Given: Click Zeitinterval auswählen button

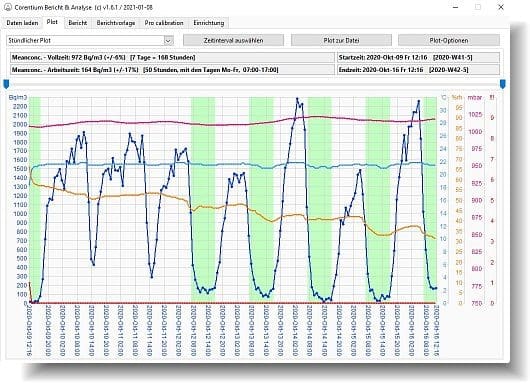Looking at the screenshot, I should pyautogui.click(x=233, y=41).
